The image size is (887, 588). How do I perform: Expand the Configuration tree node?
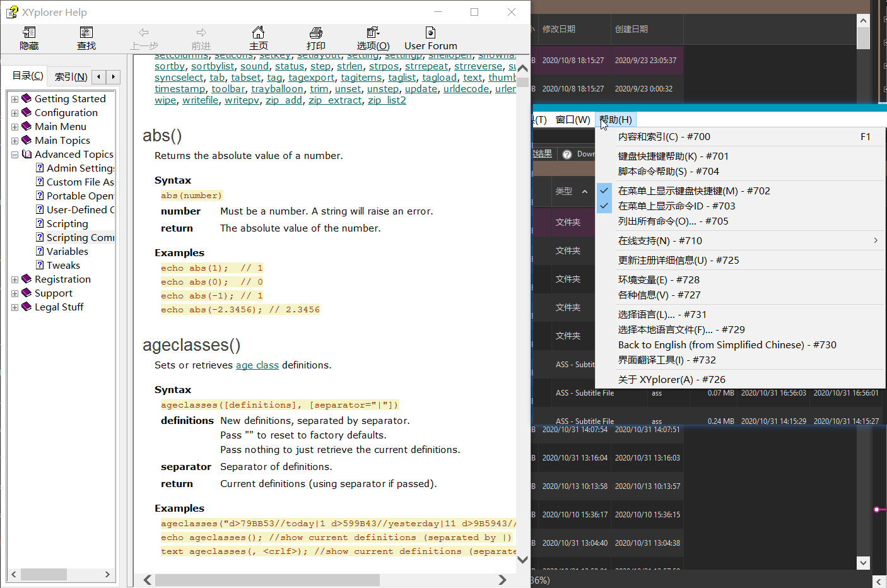pyautogui.click(x=15, y=113)
